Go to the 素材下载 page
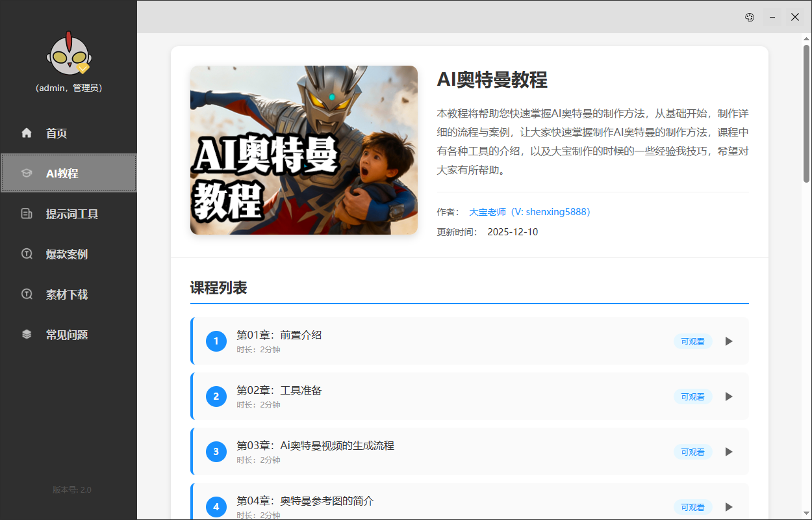 click(66, 294)
